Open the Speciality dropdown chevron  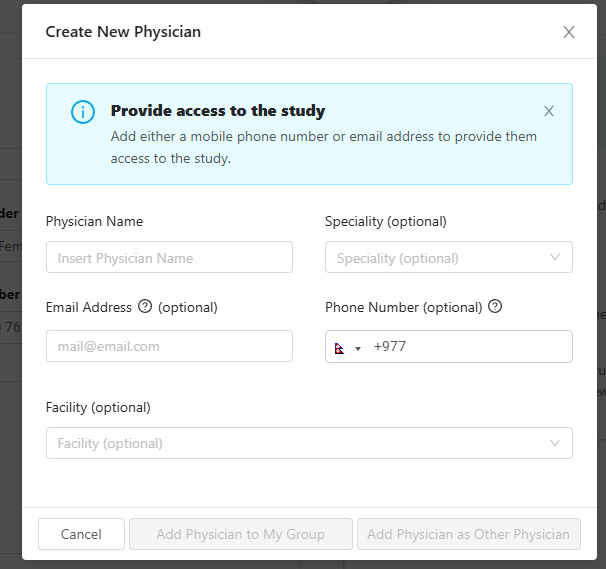(x=555, y=257)
